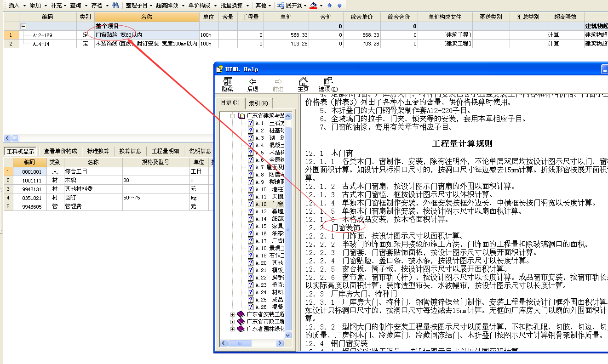Click 名称 column header in top grid
The height and width of the screenshot is (364, 608).
click(147, 17)
